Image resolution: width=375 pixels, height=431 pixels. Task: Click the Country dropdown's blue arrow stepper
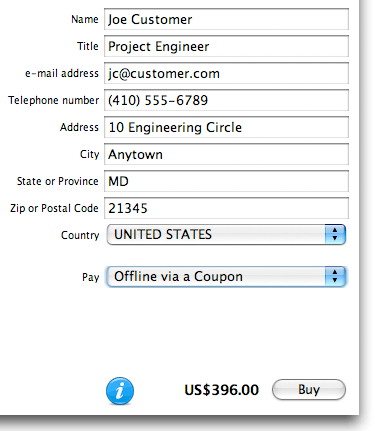[x=335, y=235]
